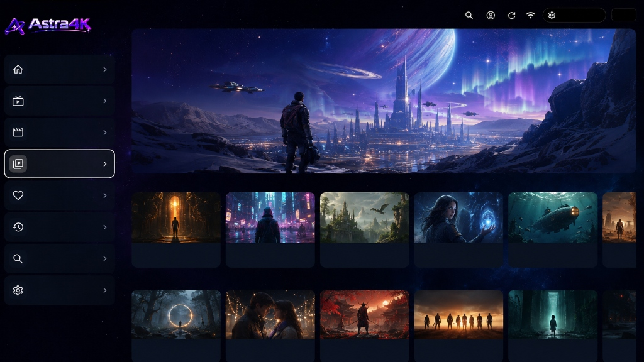The image size is (644, 362).
Task: Expand the Home row chevron
Action: (x=105, y=69)
